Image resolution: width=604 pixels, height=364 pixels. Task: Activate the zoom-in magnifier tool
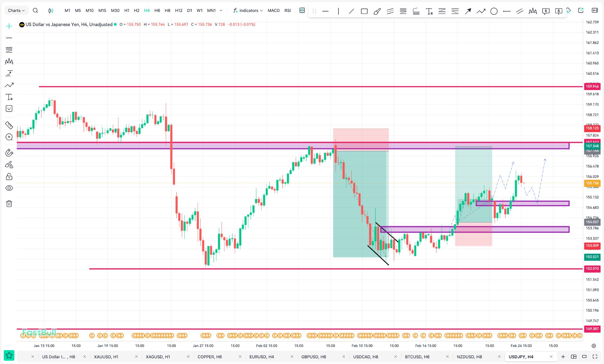9,137
